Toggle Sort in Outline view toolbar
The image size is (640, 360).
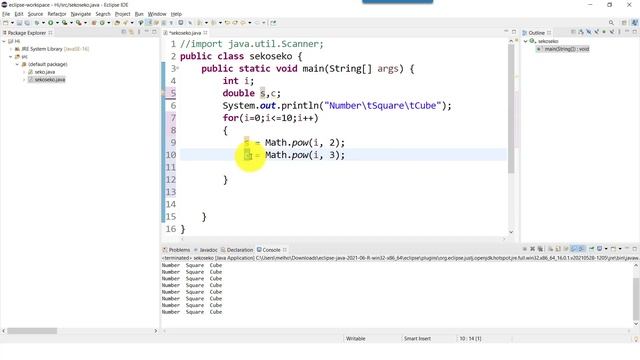click(x=581, y=31)
